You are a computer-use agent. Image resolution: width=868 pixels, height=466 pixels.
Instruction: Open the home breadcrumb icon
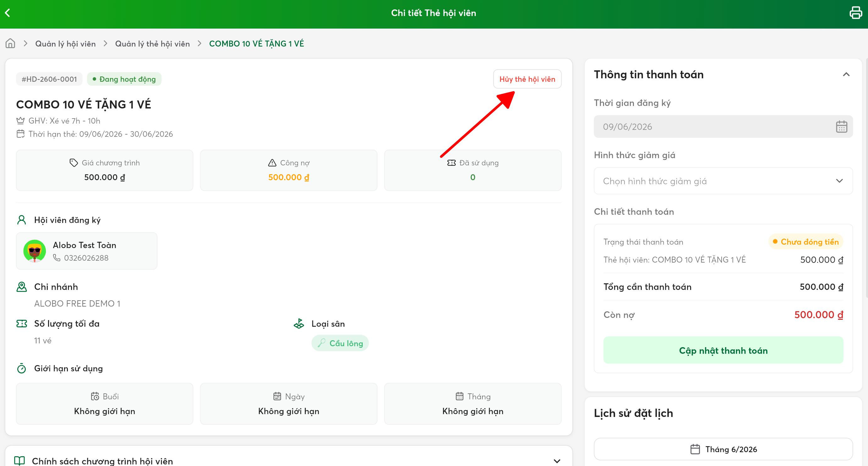[10, 43]
